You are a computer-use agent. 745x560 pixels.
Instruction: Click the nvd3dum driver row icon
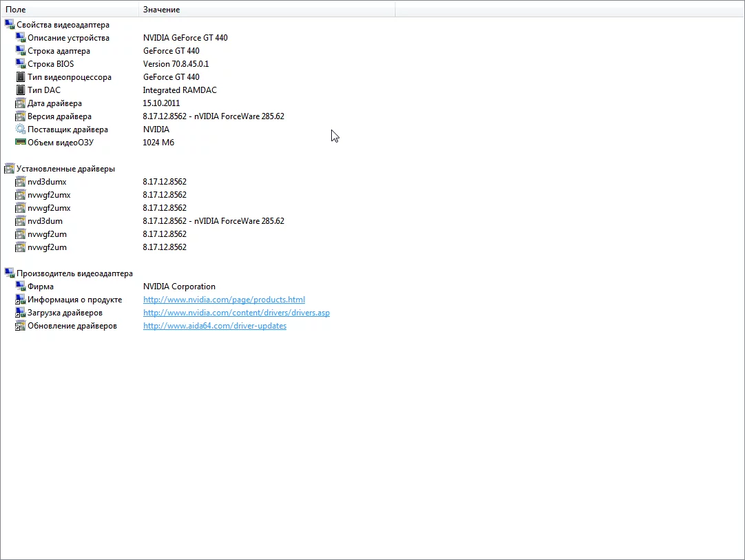[x=21, y=220]
